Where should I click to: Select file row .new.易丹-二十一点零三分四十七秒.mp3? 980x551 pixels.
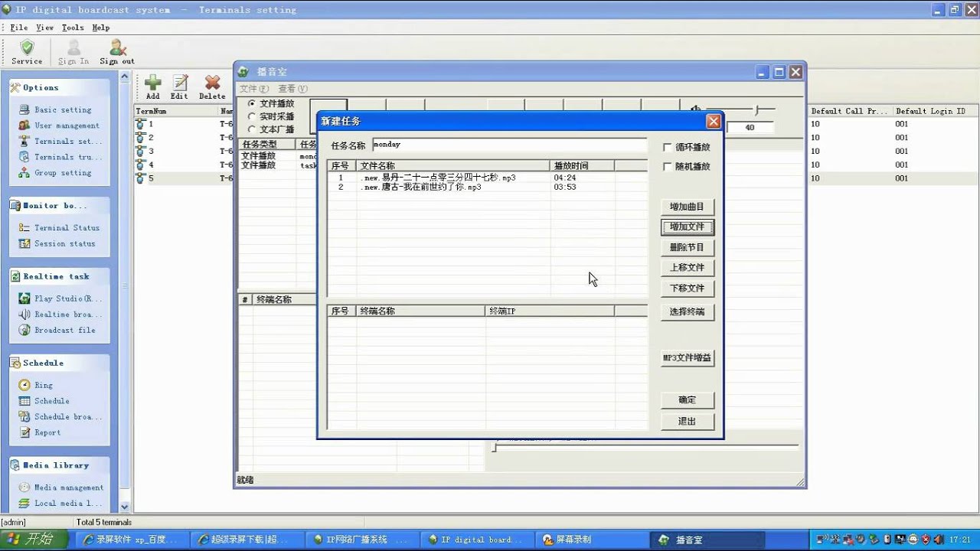click(x=487, y=178)
